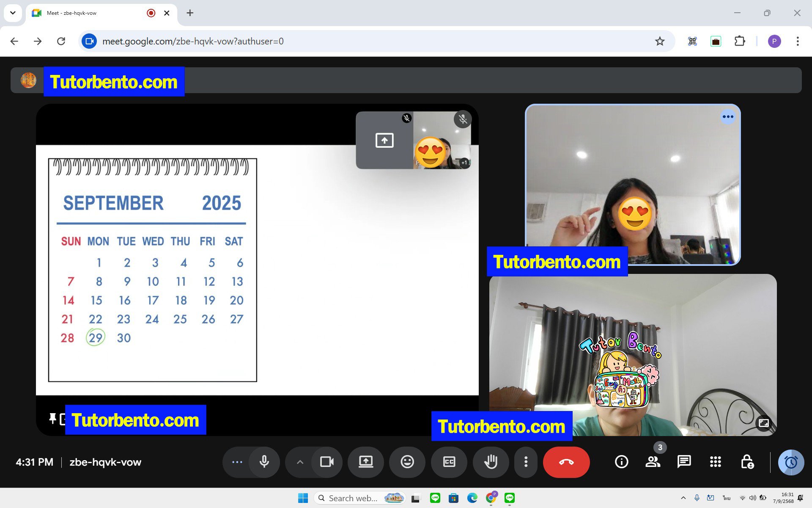Open meeting details info icon
This screenshot has width=812, height=508.
621,462
